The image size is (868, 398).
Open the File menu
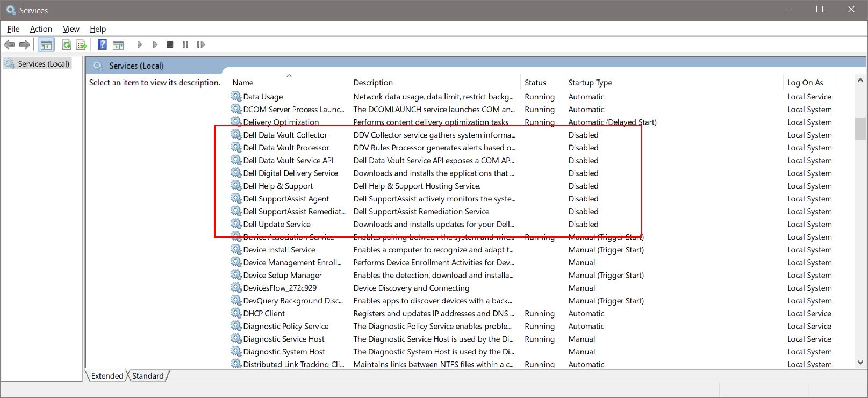[13, 29]
